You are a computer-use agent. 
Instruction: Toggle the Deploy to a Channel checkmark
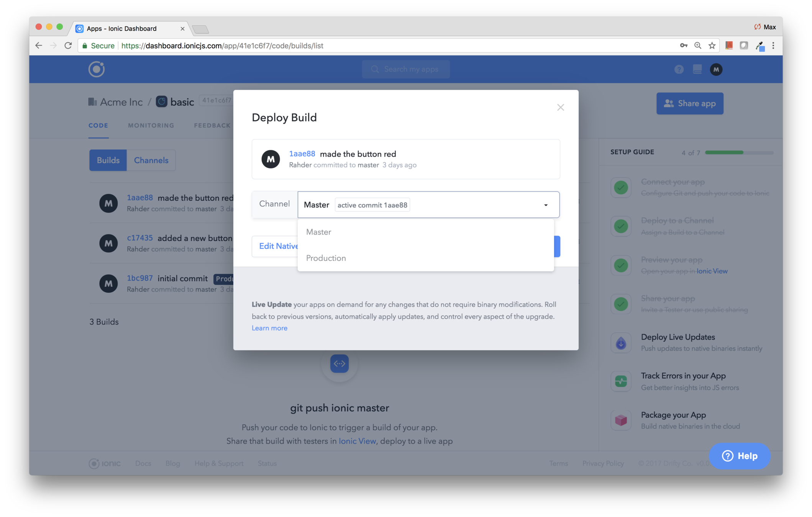(x=621, y=226)
